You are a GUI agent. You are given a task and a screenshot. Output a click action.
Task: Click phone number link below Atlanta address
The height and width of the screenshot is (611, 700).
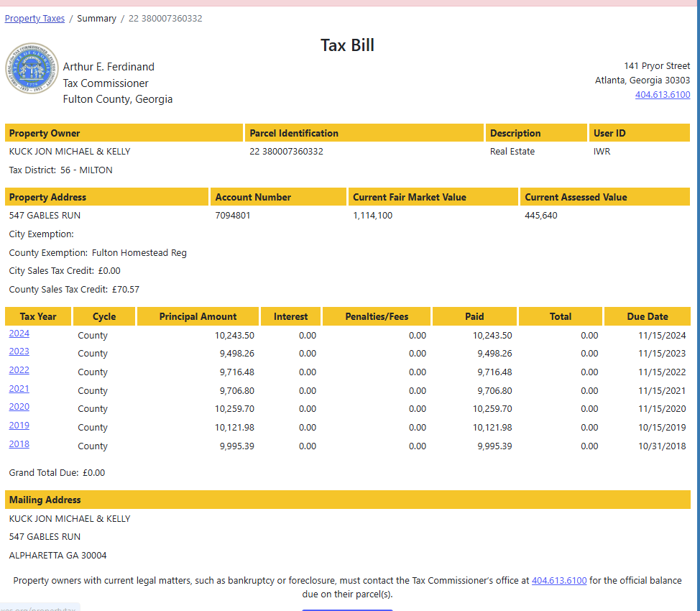[x=662, y=95]
